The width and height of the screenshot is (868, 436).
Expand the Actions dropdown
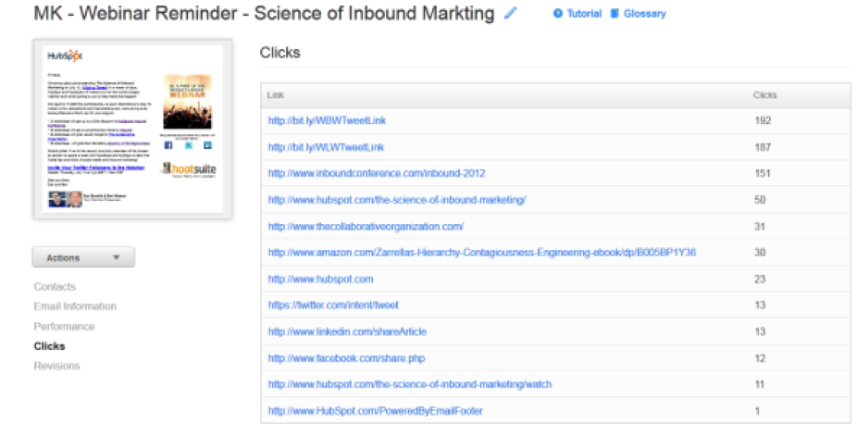(x=83, y=257)
